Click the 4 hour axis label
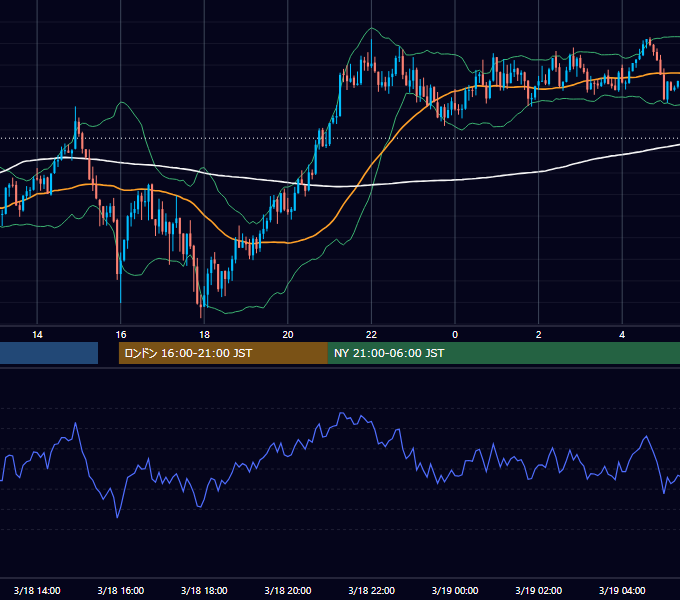This screenshot has width=680, height=600. tap(622, 335)
